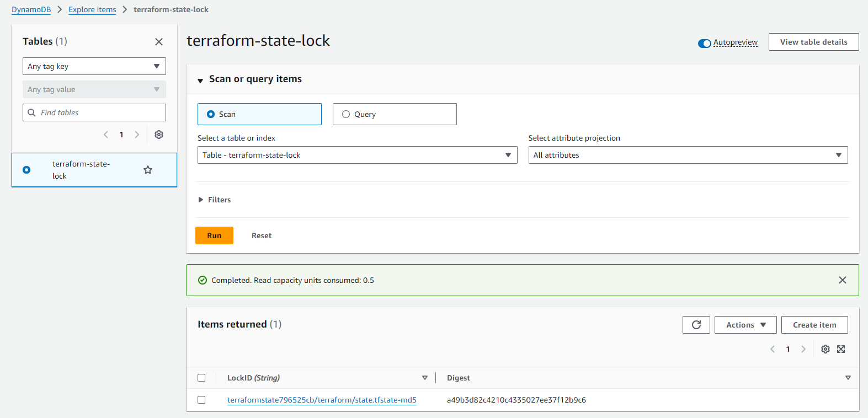Open items table preferences gear
868x418 pixels.
pos(826,349)
